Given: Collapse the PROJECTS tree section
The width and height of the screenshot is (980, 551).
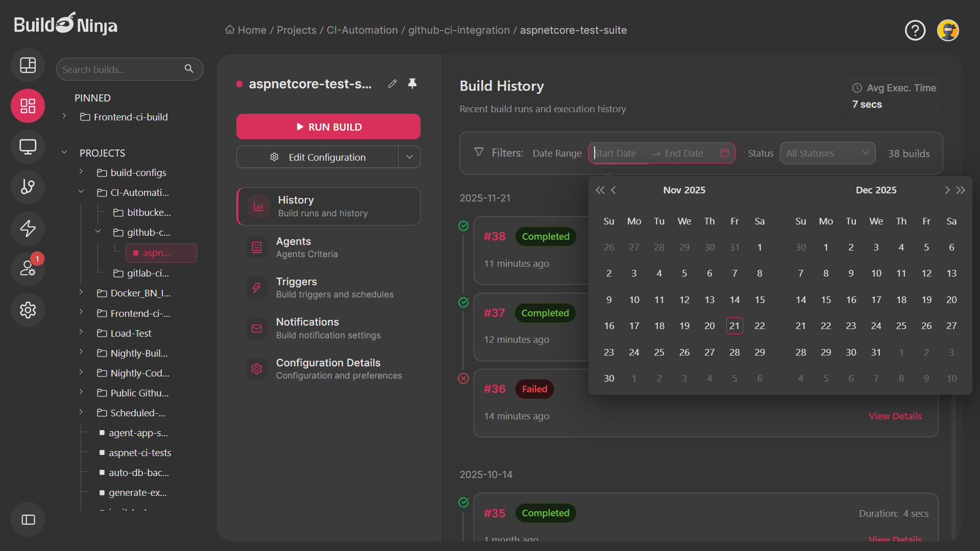Looking at the screenshot, I should [x=64, y=153].
